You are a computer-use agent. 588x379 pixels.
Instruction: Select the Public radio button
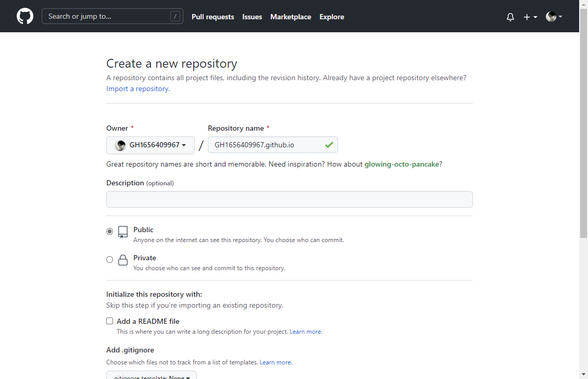[x=109, y=232]
